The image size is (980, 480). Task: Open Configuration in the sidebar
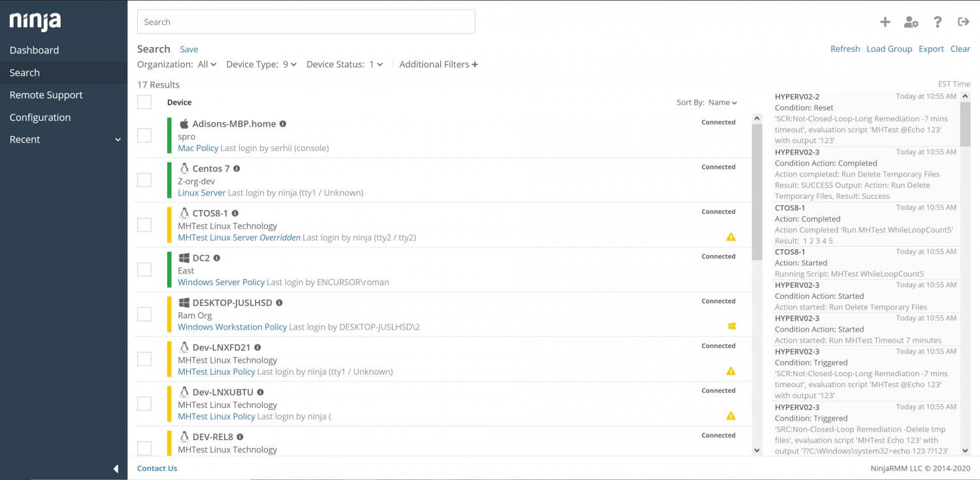40,118
